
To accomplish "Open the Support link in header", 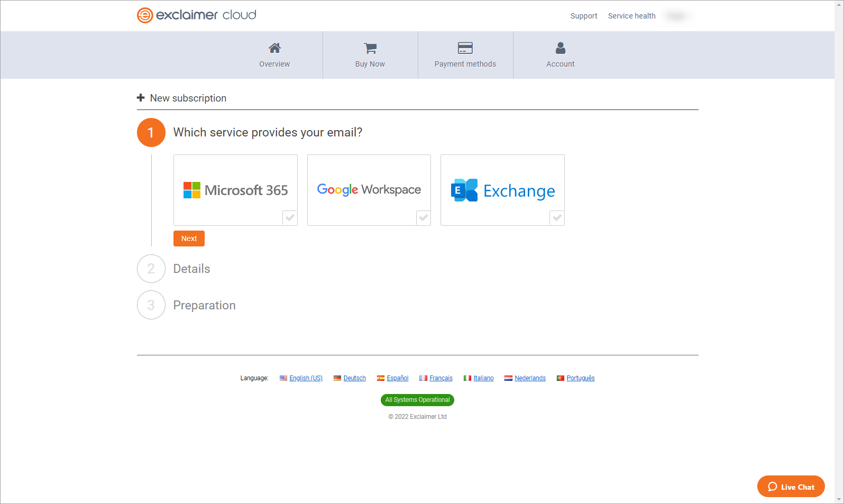I will point(583,16).
